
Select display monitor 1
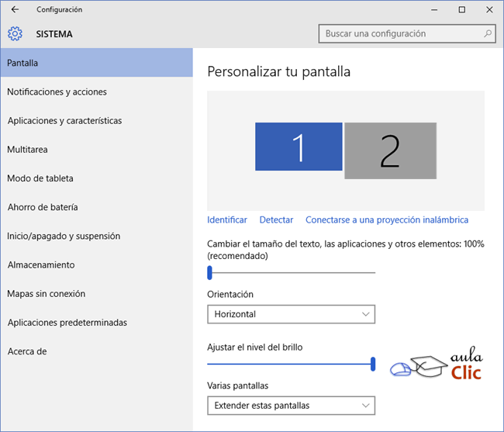(299, 147)
